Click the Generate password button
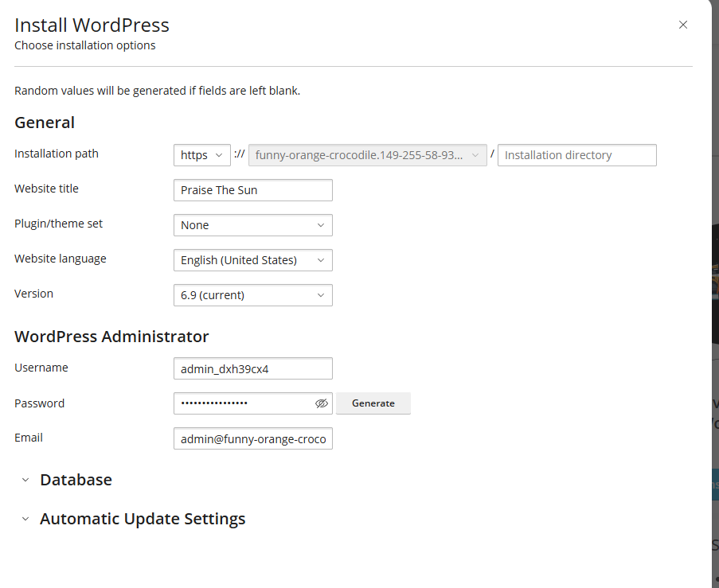This screenshot has height=588, width=719. pos(373,403)
